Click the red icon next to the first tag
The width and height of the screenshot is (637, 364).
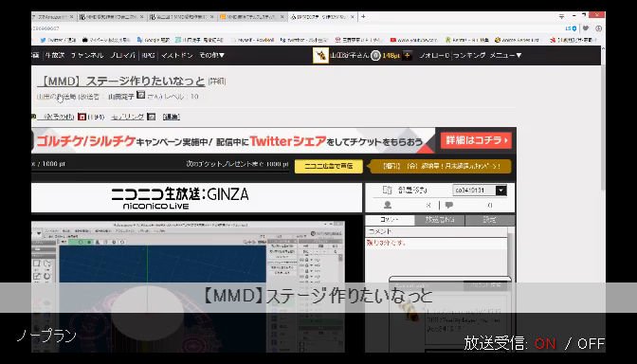82,117
